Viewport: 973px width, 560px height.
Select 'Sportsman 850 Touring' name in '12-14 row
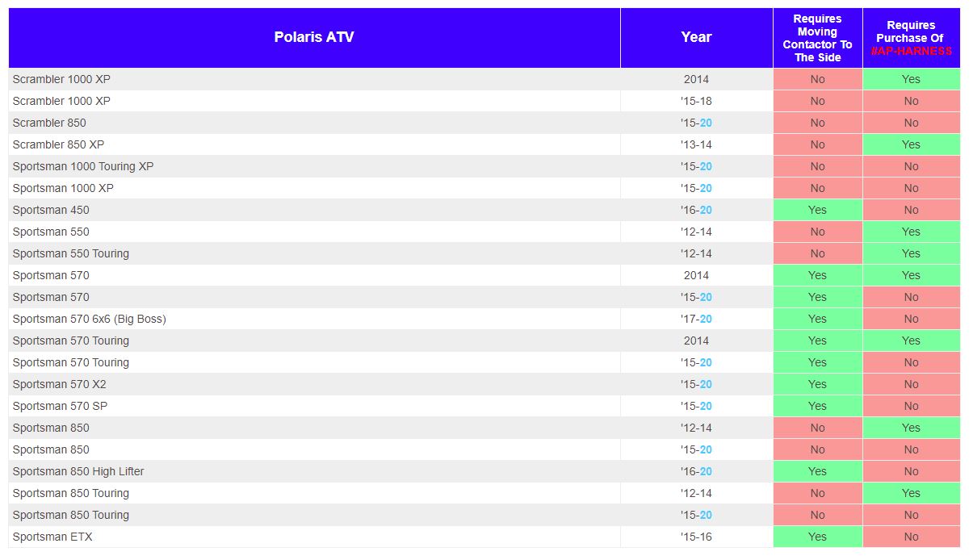point(71,493)
